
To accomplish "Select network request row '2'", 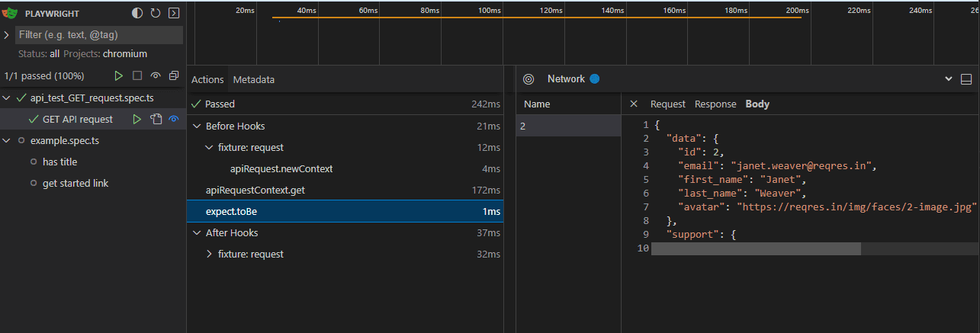I will click(x=568, y=126).
